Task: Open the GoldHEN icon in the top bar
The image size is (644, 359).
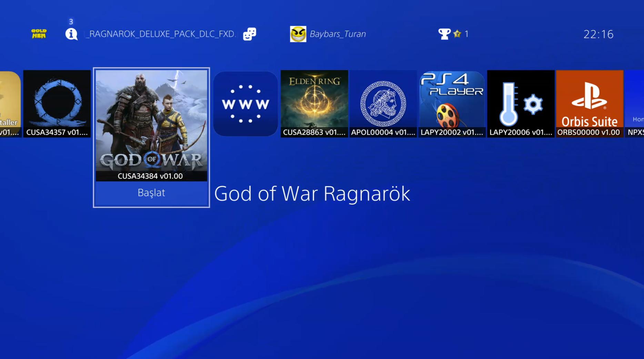Action: tap(39, 33)
